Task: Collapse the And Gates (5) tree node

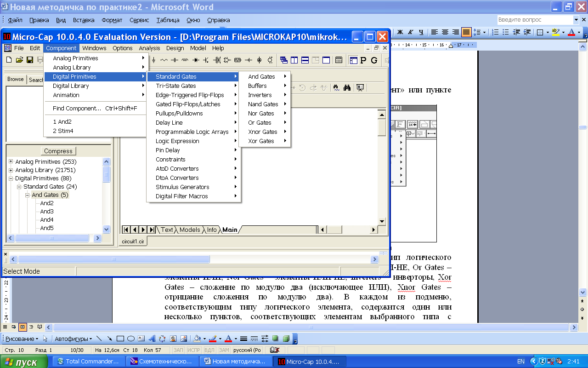Action: pos(27,195)
